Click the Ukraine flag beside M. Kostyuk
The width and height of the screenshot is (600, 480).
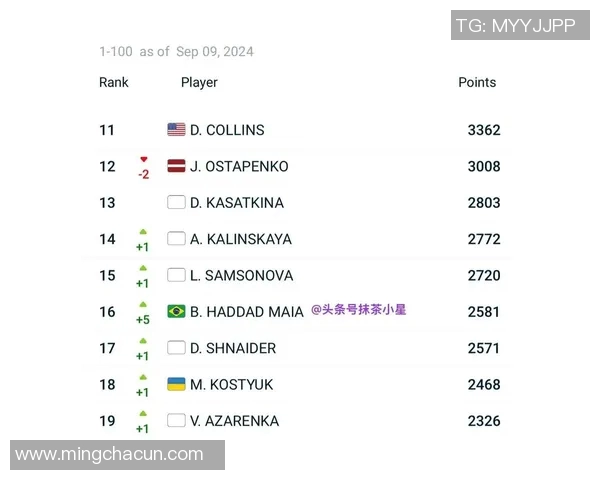click(176, 384)
